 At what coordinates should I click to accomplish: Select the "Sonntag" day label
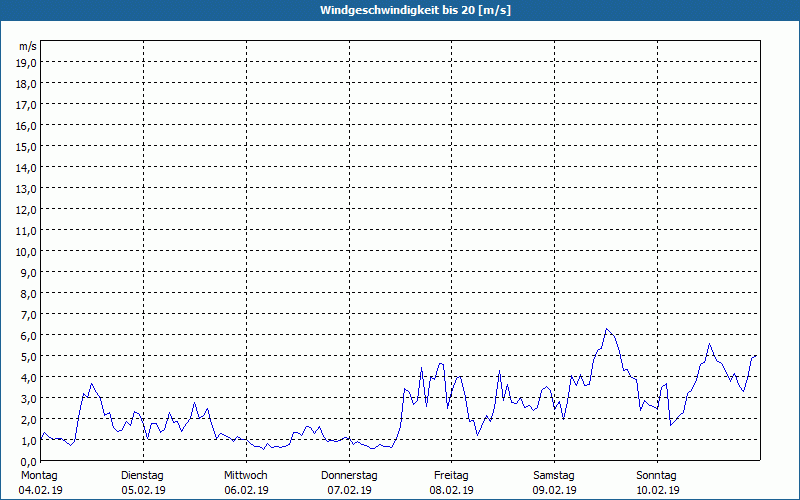(x=657, y=476)
